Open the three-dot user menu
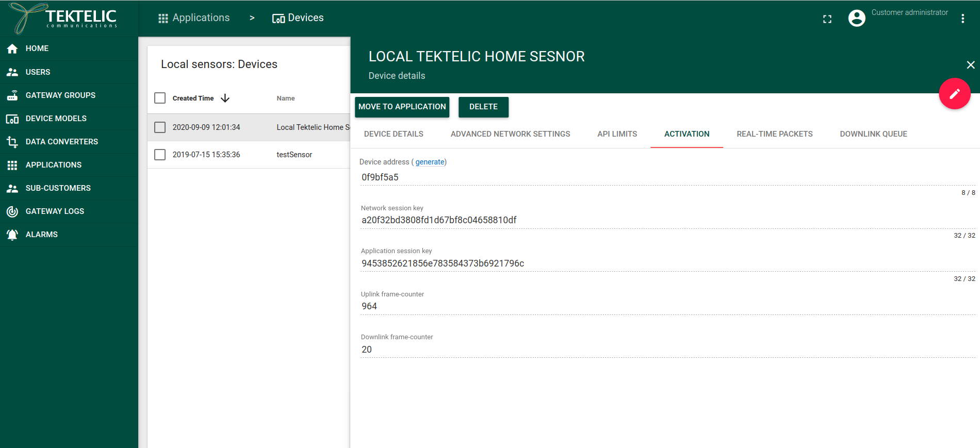 [962, 19]
